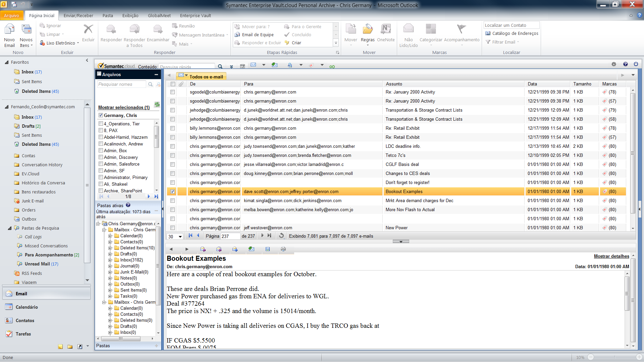Click the green infinity icon in Symantec toolbar
This screenshot has height=362, width=644.
click(332, 66)
